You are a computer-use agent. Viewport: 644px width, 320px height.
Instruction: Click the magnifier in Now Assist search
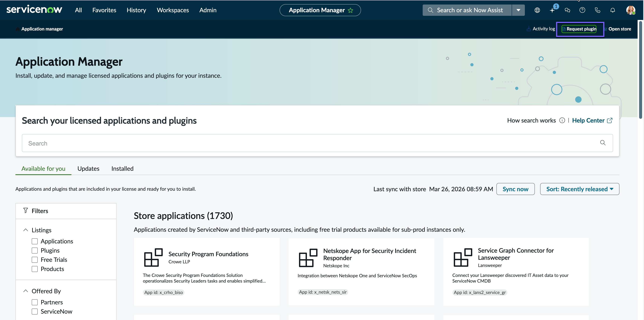(x=430, y=10)
